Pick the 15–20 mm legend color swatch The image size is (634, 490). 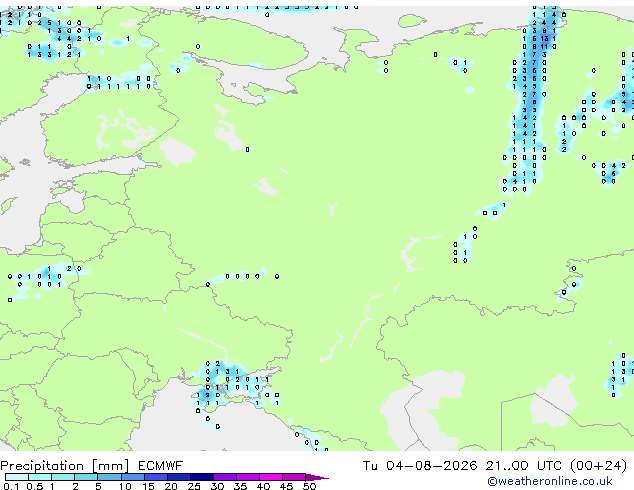pos(155,477)
